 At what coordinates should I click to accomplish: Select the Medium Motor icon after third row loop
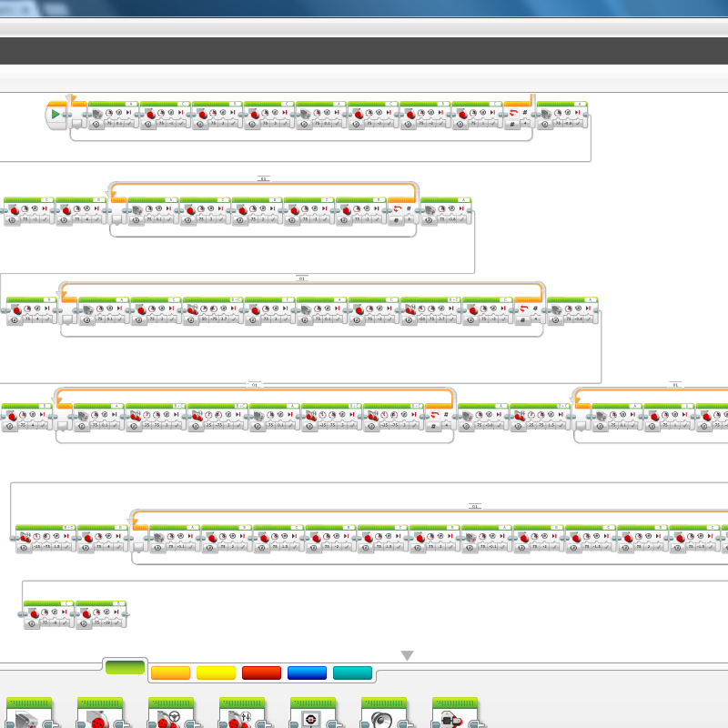pos(557,309)
